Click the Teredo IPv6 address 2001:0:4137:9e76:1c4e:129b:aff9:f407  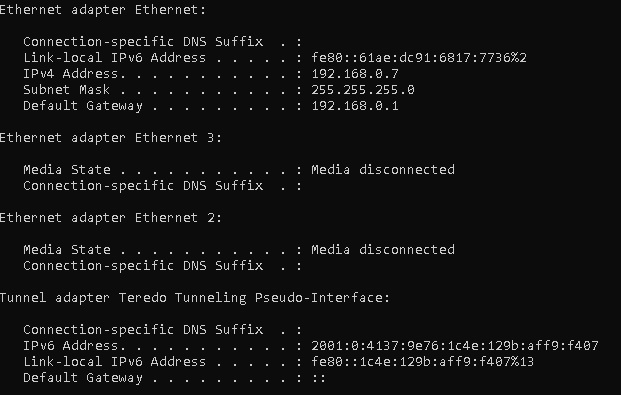[x=455, y=345]
